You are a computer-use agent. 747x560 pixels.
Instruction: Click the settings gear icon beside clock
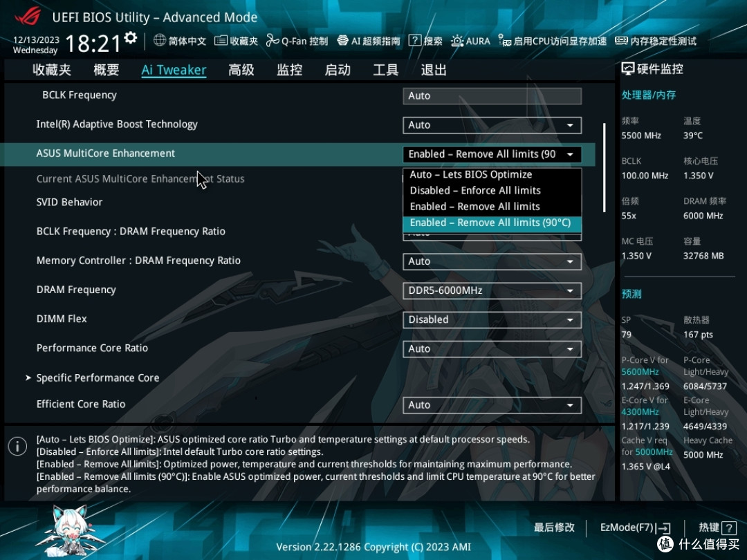coord(131,38)
